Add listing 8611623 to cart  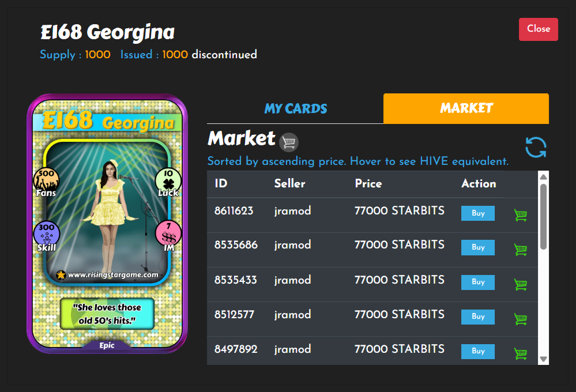[x=521, y=215]
